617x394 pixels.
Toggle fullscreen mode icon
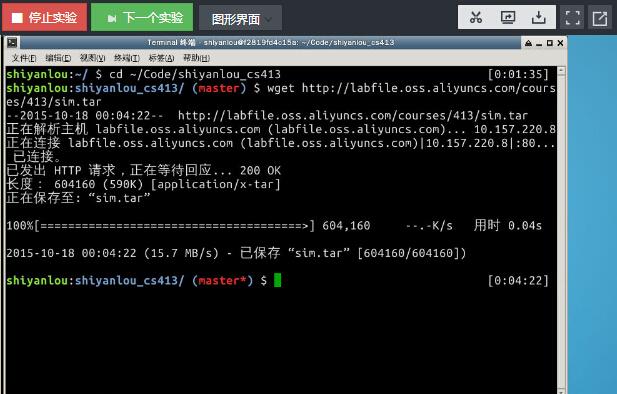point(572,18)
